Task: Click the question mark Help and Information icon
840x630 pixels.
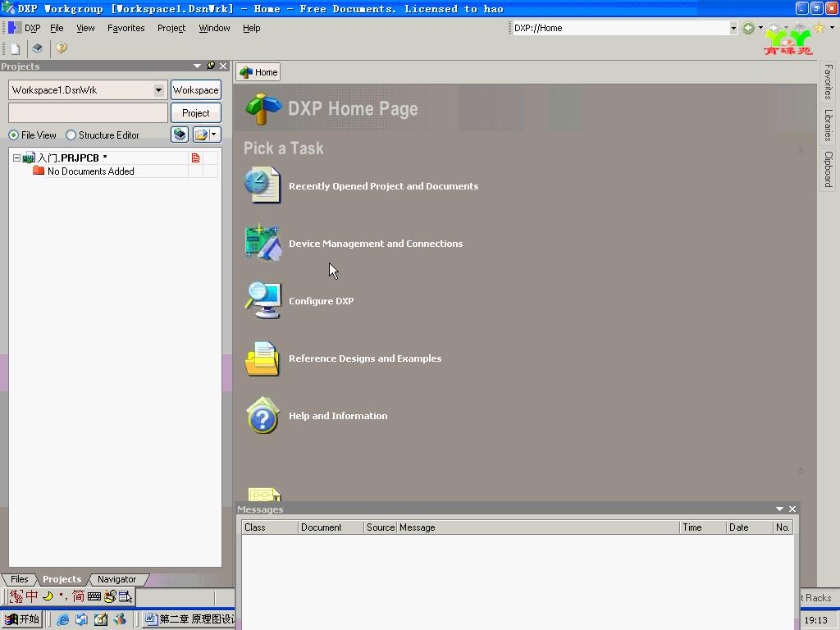Action: click(x=262, y=415)
